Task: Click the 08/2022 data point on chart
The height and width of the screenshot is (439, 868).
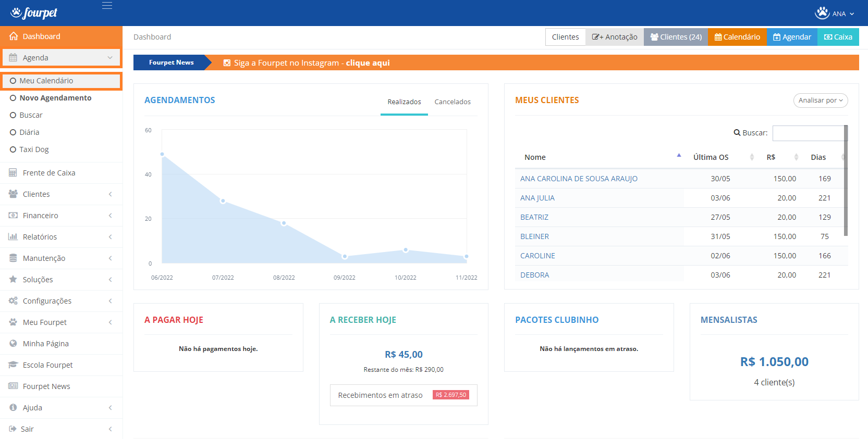Action: [284, 223]
